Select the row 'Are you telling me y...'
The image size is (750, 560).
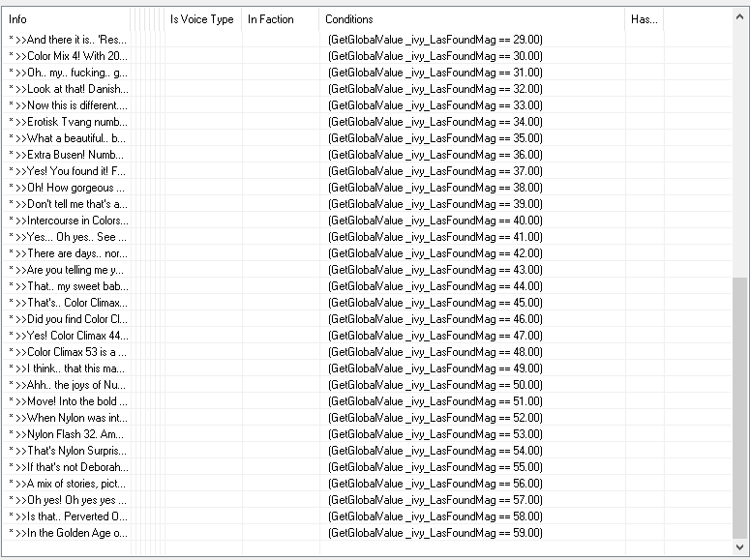[x=367, y=270]
